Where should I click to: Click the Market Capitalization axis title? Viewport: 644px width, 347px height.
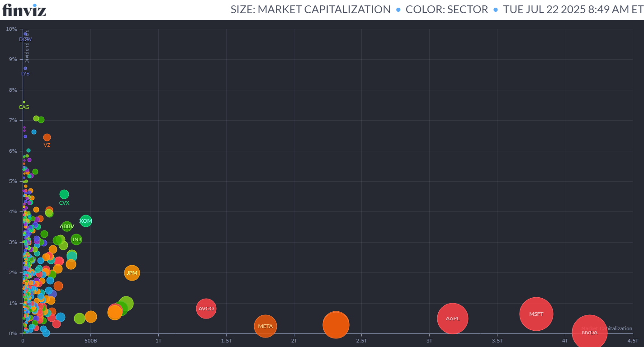tap(606, 328)
